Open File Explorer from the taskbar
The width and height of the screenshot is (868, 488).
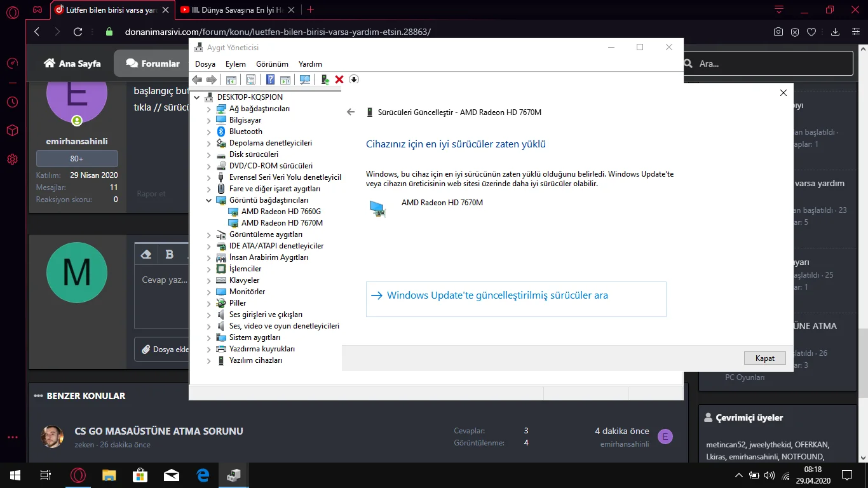click(109, 475)
